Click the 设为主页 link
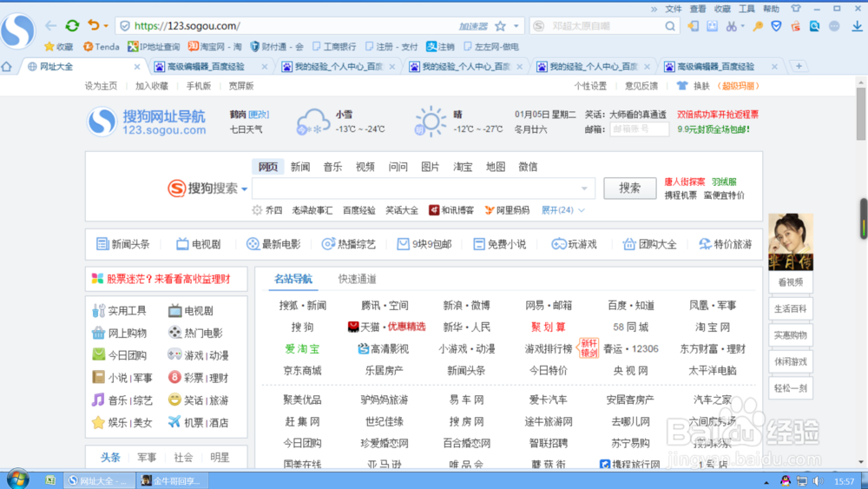868x489 pixels. pyautogui.click(x=101, y=86)
